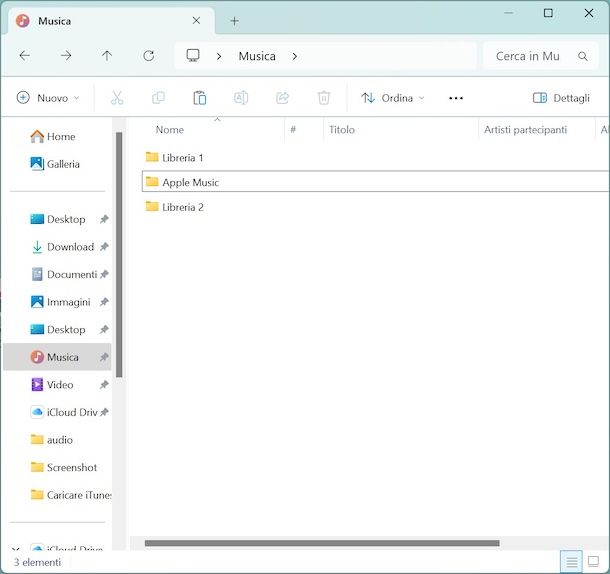
Task: Click the magnifier search icon
Action: (x=582, y=56)
